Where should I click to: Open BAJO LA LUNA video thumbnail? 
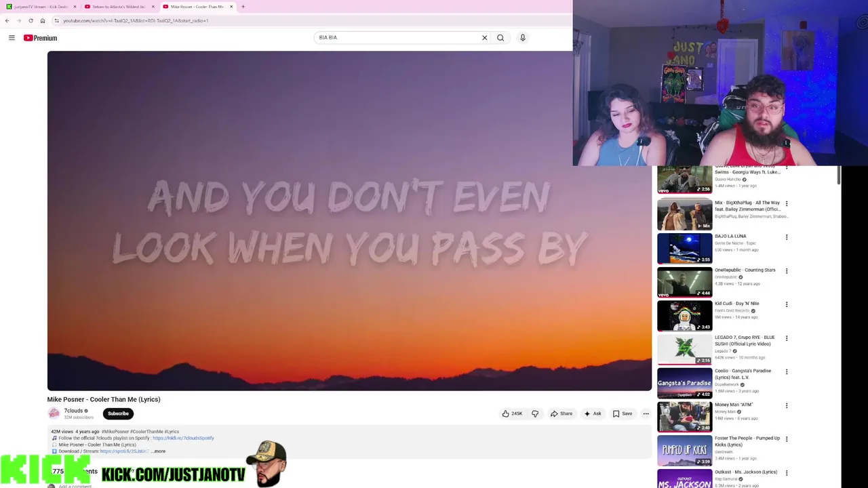(x=684, y=248)
